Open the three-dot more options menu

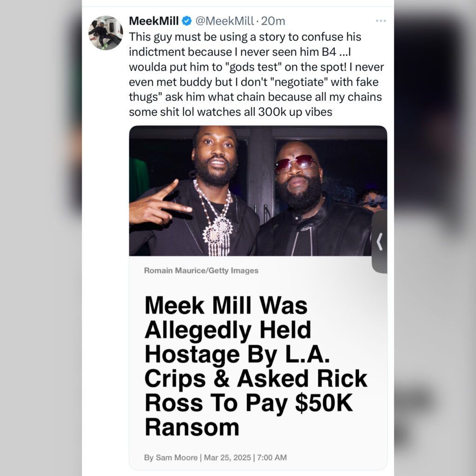[x=380, y=21]
